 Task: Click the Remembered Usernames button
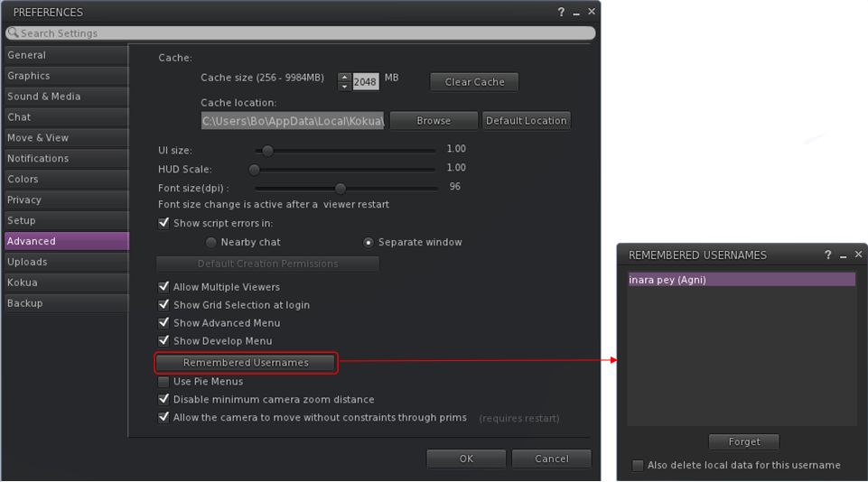coord(246,363)
